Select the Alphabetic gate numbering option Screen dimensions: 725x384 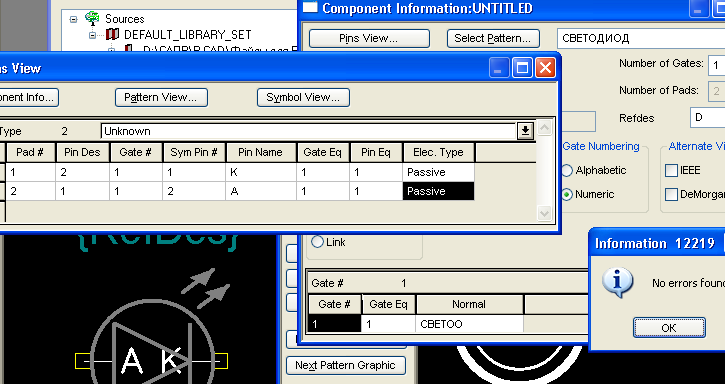567,170
